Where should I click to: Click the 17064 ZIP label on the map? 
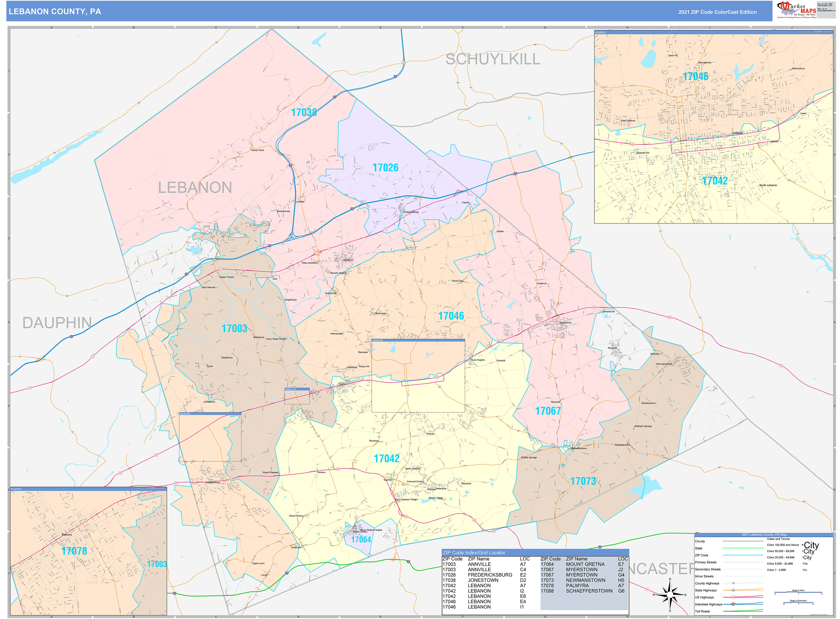[361, 539]
